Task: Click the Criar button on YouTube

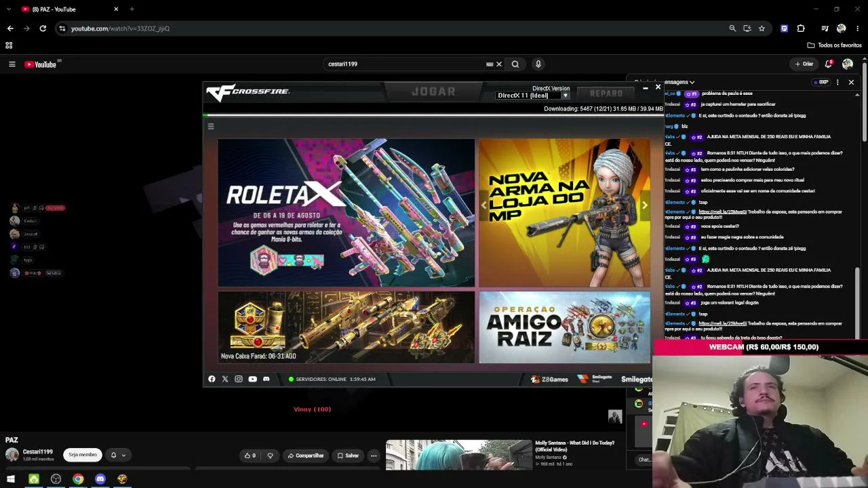Action: pos(804,64)
